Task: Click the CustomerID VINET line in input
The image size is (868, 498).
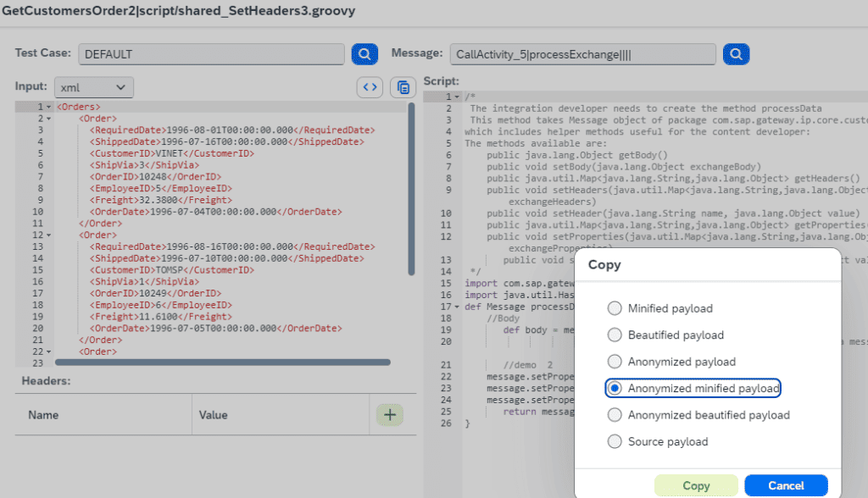Action: click(x=171, y=153)
